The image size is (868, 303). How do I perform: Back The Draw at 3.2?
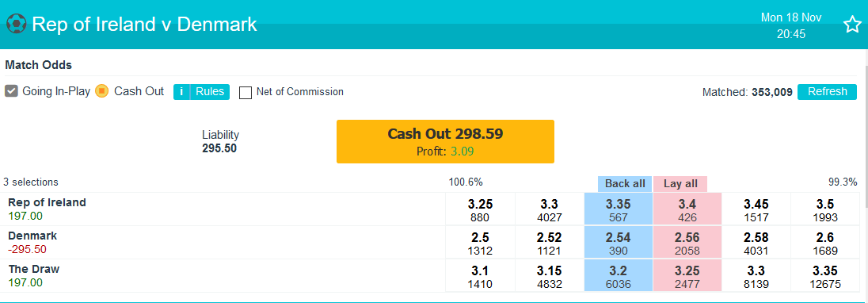click(619, 275)
